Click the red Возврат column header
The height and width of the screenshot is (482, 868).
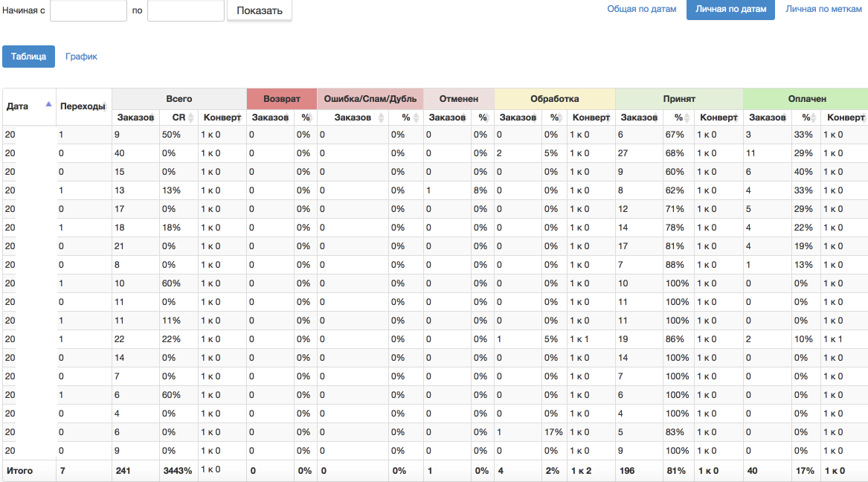tap(281, 99)
